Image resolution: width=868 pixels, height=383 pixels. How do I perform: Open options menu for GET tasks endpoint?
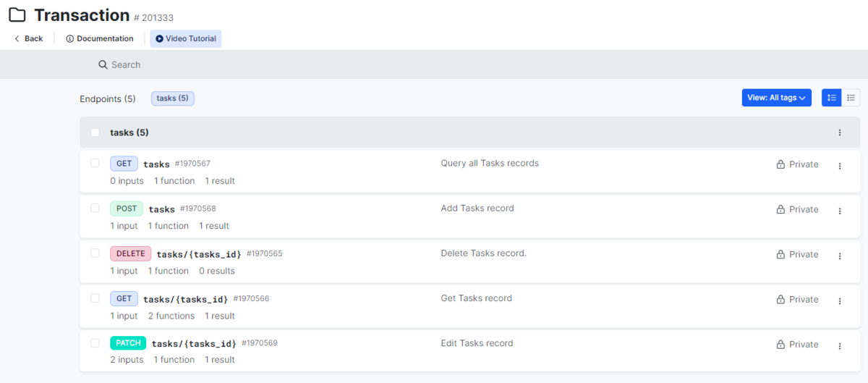tap(839, 166)
